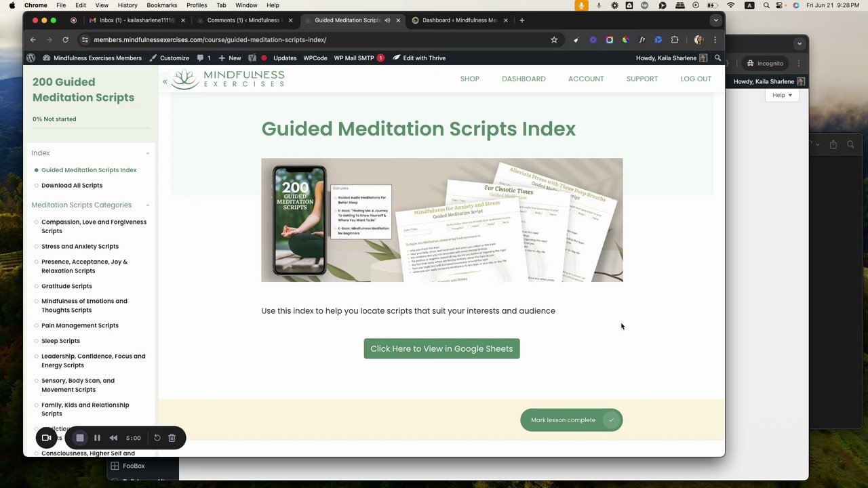Open the Bookmarks menu in macOS menu bar
This screenshot has width=868, height=488.
162,5
